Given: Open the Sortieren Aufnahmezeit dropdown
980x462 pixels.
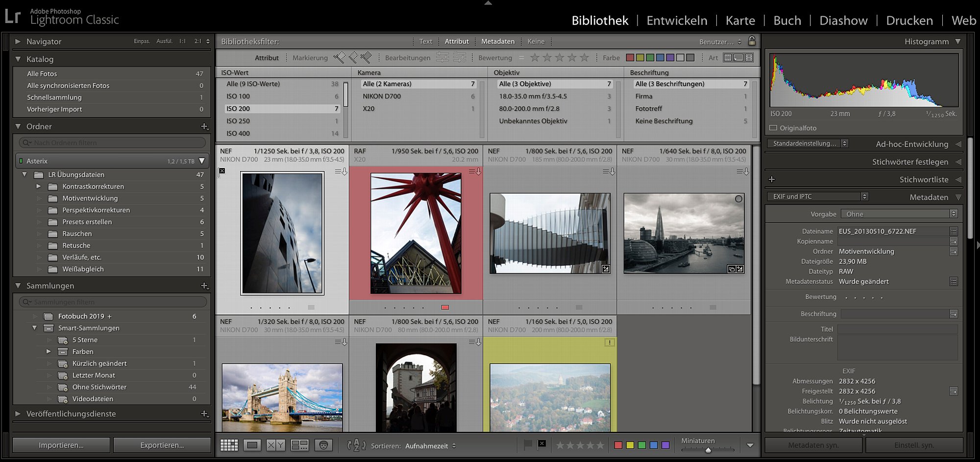Looking at the screenshot, I should [431, 446].
